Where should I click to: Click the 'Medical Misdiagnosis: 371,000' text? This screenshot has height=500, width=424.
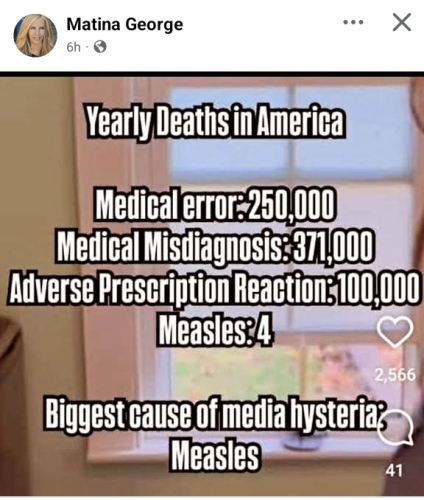(214, 246)
